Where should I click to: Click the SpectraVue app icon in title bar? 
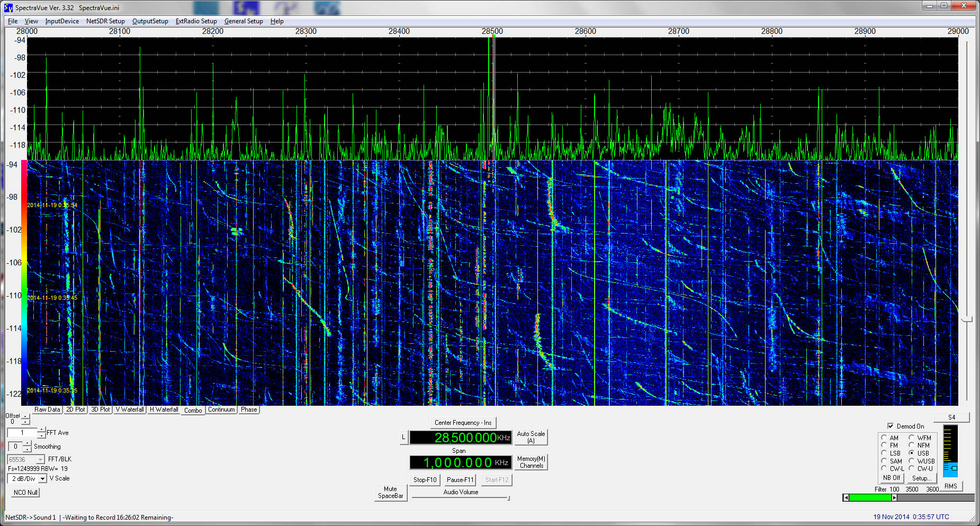(x=8, y=7)
